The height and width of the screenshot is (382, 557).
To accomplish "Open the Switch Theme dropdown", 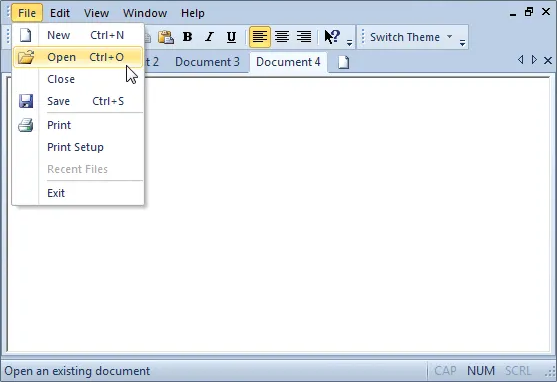I will 411,37.
